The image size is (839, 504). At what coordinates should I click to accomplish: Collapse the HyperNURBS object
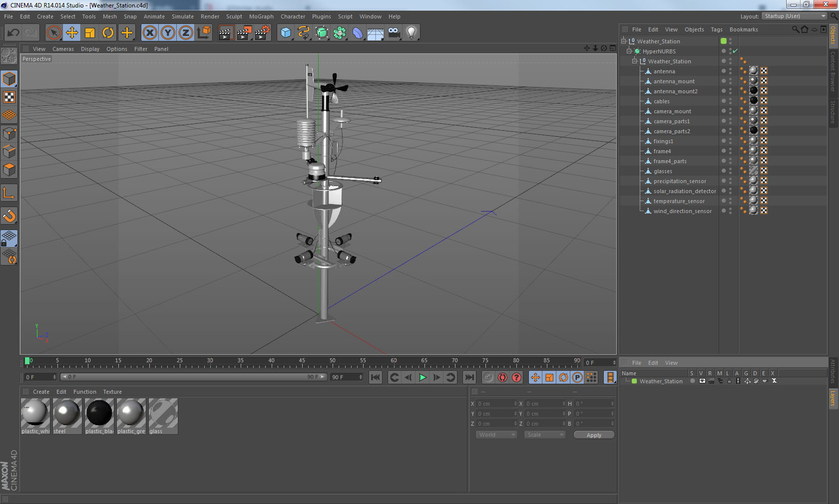pyautogui.click(x=629, y=51)
